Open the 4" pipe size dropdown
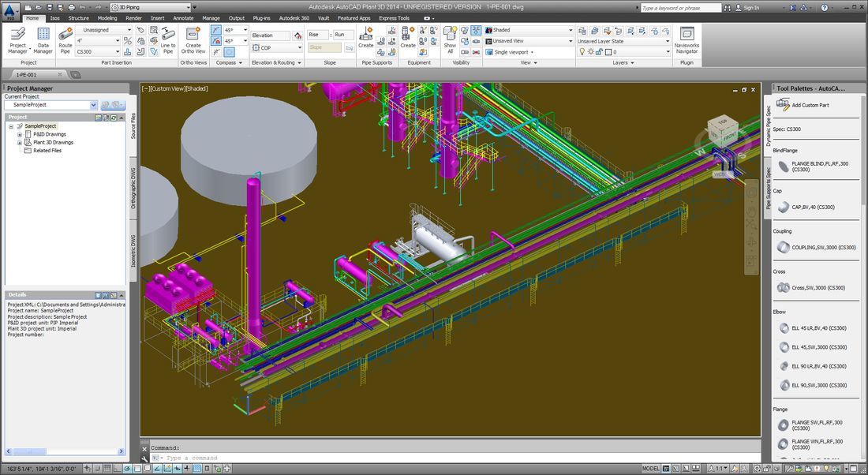Image resolution: width=868 pixels, height=475 pixels. [99, 41]
